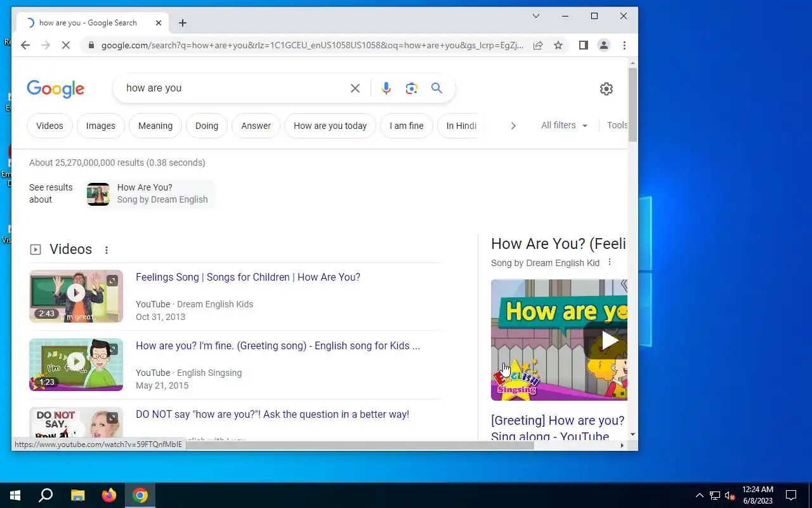The image size is (812, 508).
Task: Select the 'In Hindi' chip
Action: pos(461,126)
